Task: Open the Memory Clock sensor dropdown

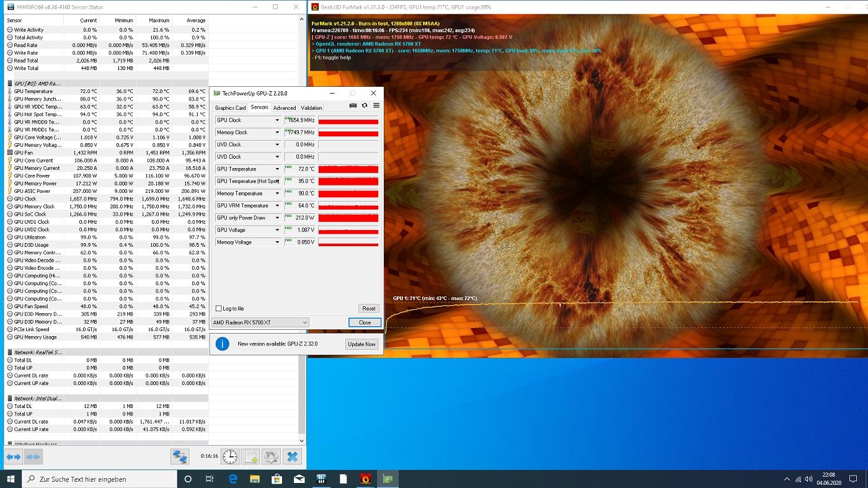Action: 277,132
